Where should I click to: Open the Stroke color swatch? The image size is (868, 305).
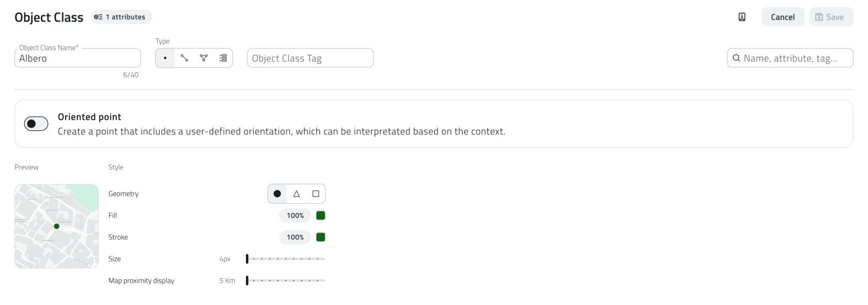pos(320,237)
